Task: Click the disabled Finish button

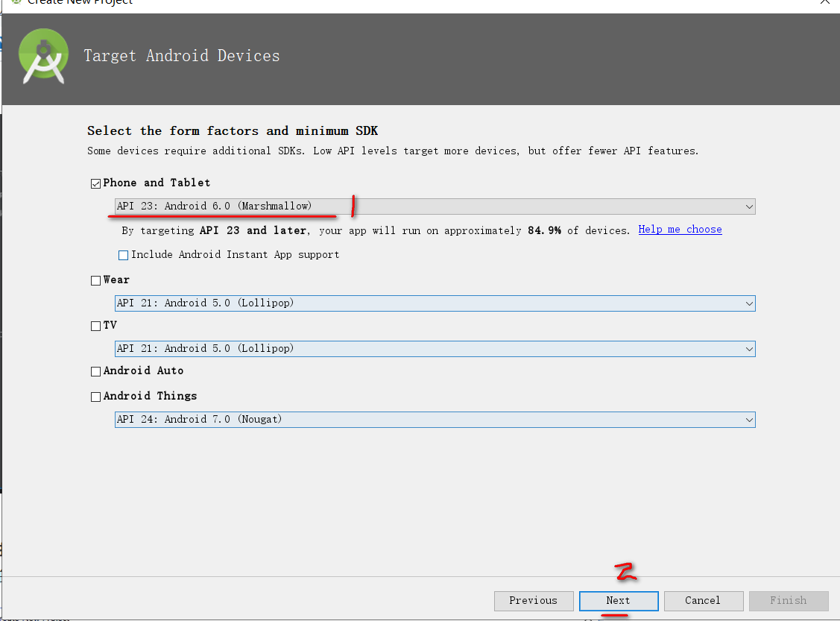Action: [x=789, y=601]
